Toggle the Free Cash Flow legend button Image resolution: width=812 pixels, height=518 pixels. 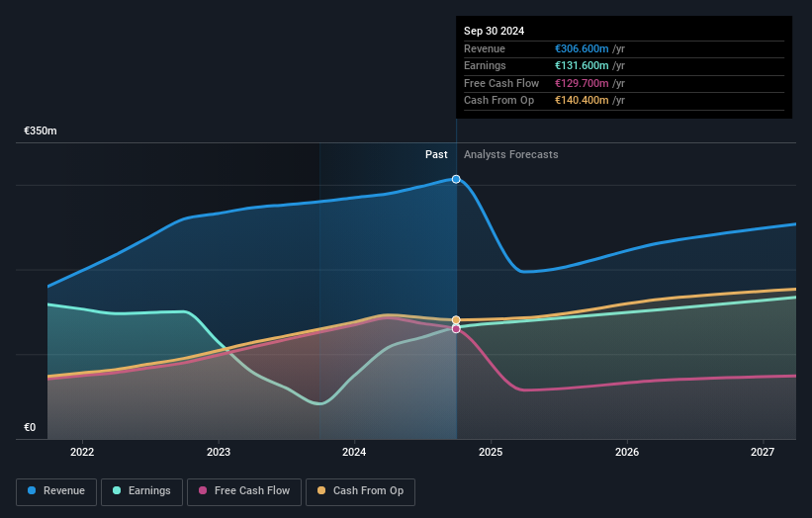coord(244,491)
